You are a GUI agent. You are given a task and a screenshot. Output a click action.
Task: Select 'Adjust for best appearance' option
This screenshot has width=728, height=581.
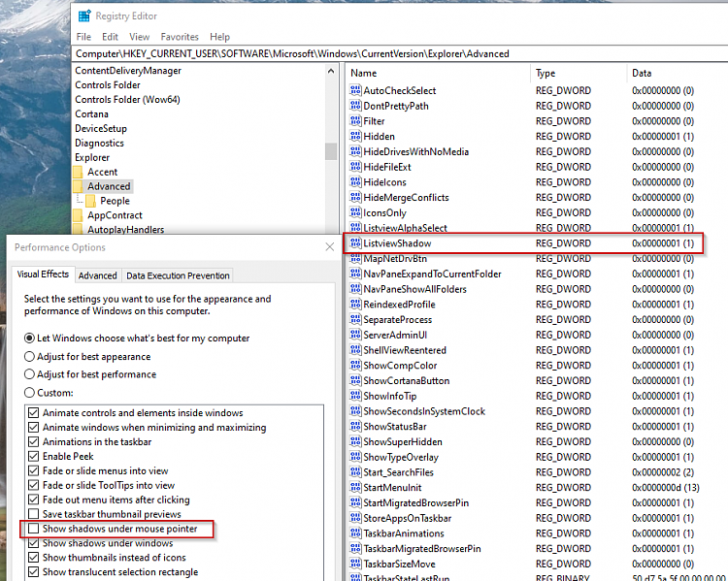pos(29,356)
